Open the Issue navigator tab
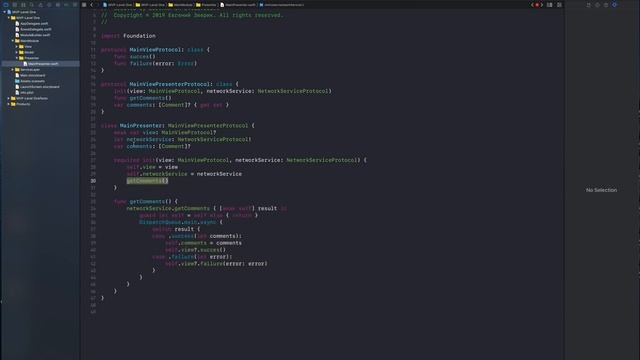This screenshot has height=360, width=640. click(x=40, y=5)
